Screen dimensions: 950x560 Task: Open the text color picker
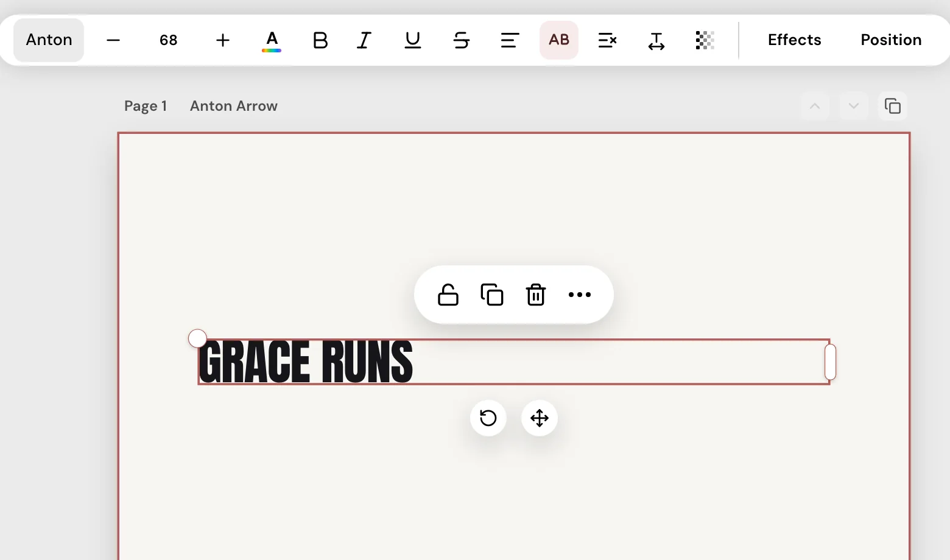(x=272, y=40)
